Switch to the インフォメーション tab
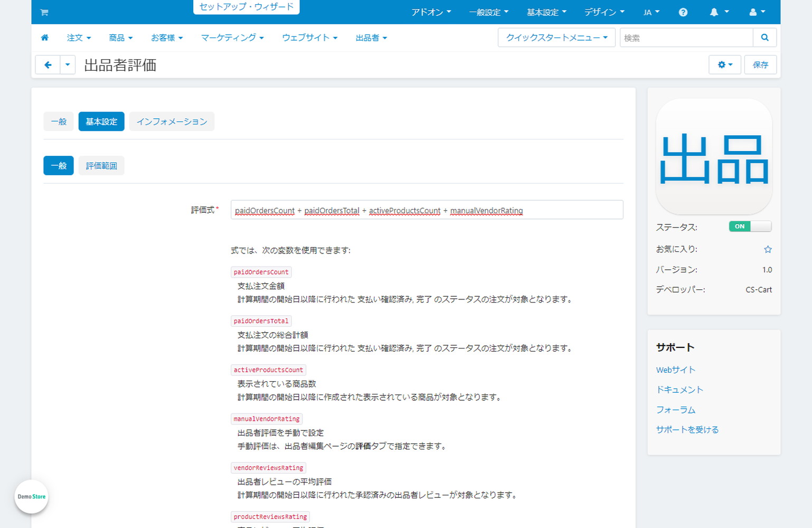Screen dimensions: 812x528 (172, 121)
